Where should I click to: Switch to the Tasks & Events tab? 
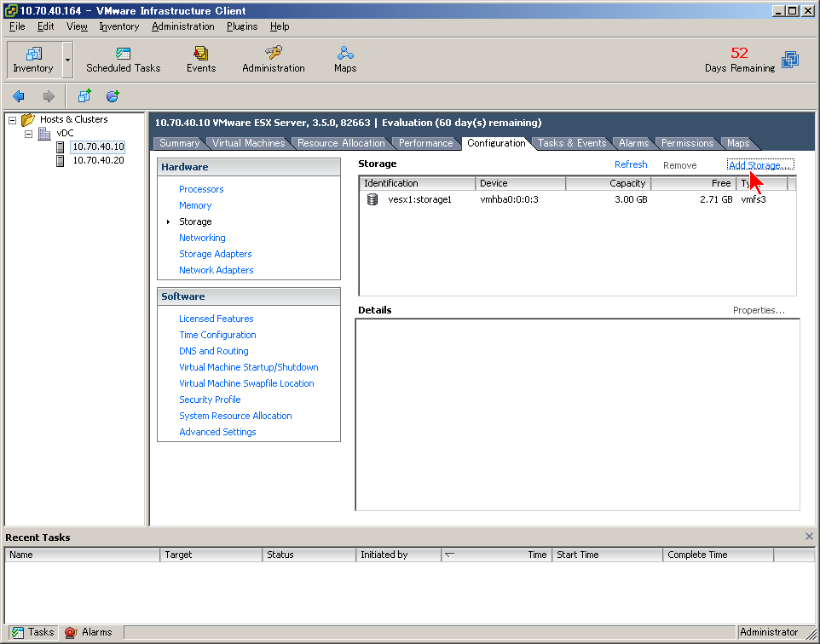point(572,143)
